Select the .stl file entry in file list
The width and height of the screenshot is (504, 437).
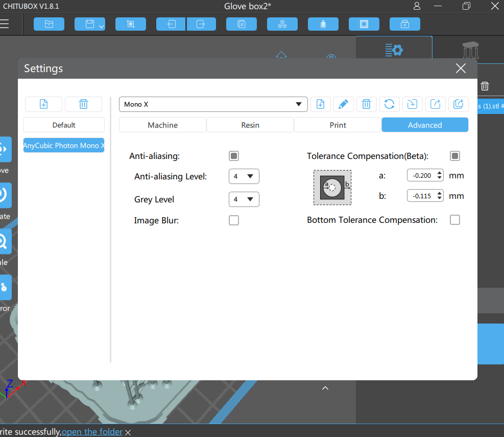pos(491,106)
